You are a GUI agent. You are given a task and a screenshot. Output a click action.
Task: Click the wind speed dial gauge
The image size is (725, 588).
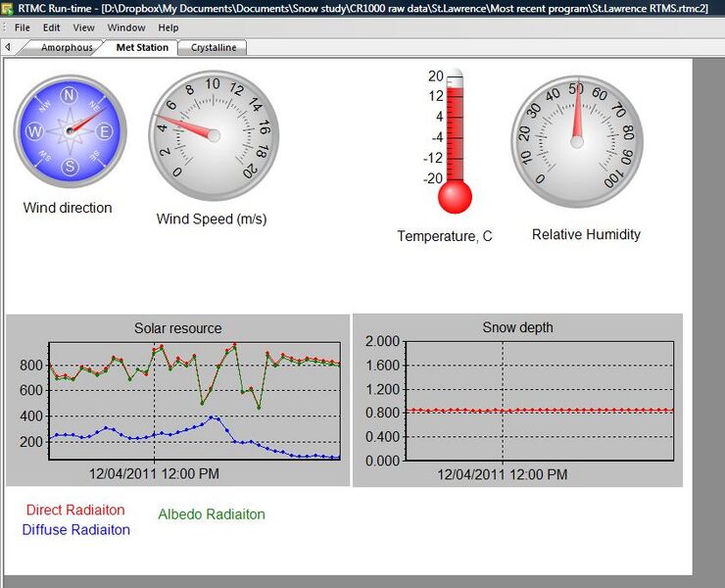[x=214, y=135]
